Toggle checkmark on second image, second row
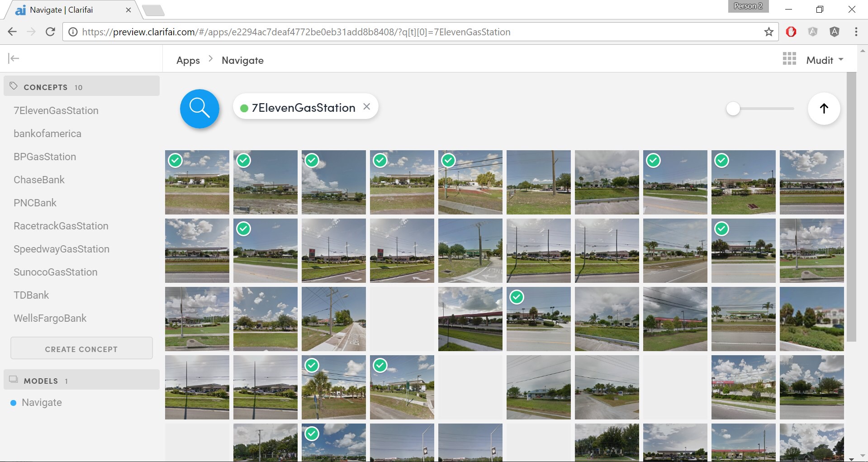Image resolution: width=868 pixels, height=462 pixels. 243,229
